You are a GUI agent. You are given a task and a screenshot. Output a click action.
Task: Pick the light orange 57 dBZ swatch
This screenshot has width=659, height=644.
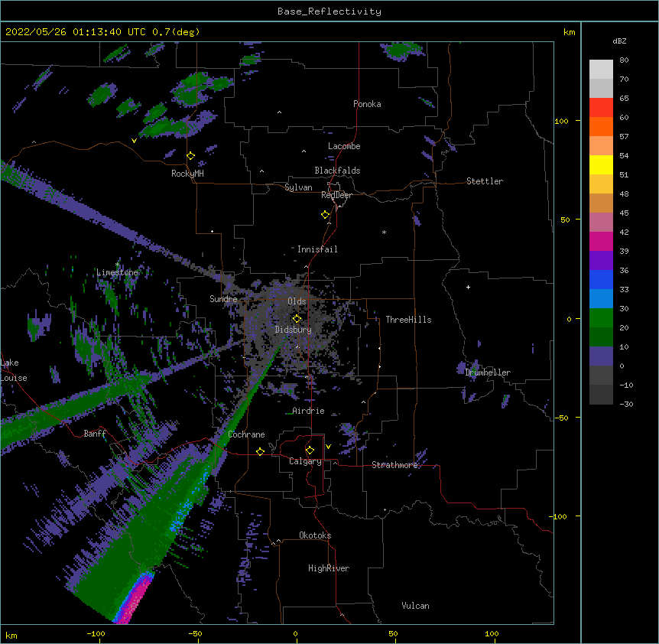pyautogui.click(x=601, y=145)
